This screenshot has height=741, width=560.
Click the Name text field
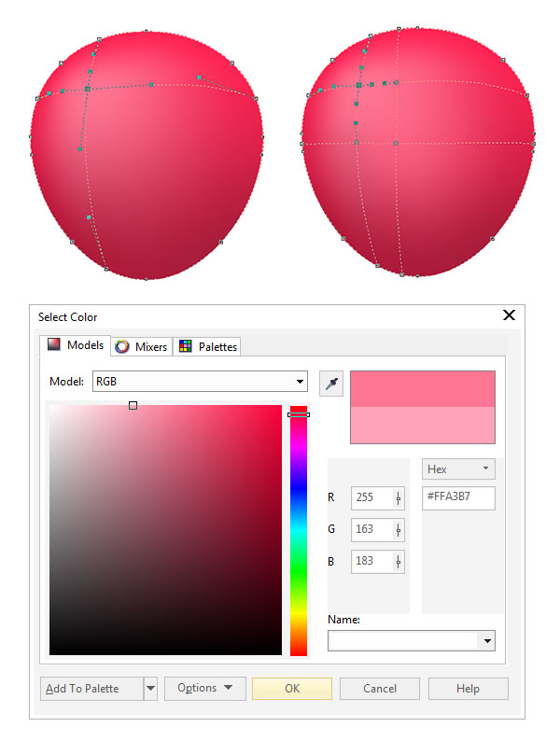pyautogui.click(x=403, y=641)
